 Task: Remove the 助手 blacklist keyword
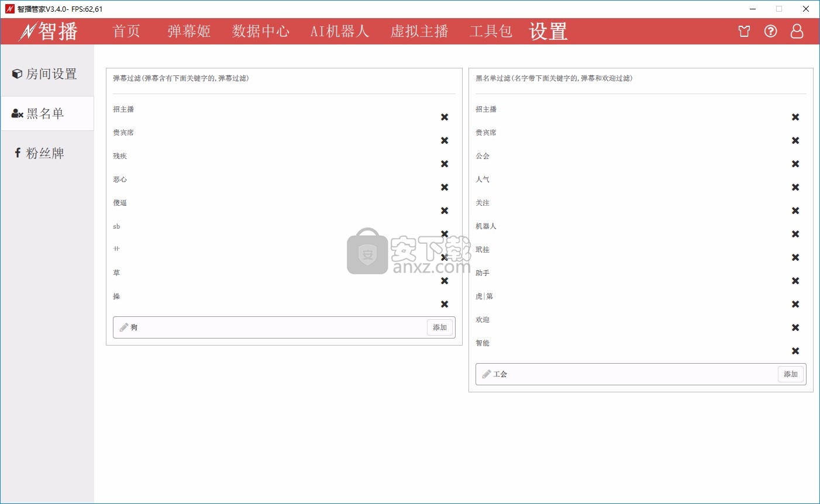pos(795,281)
